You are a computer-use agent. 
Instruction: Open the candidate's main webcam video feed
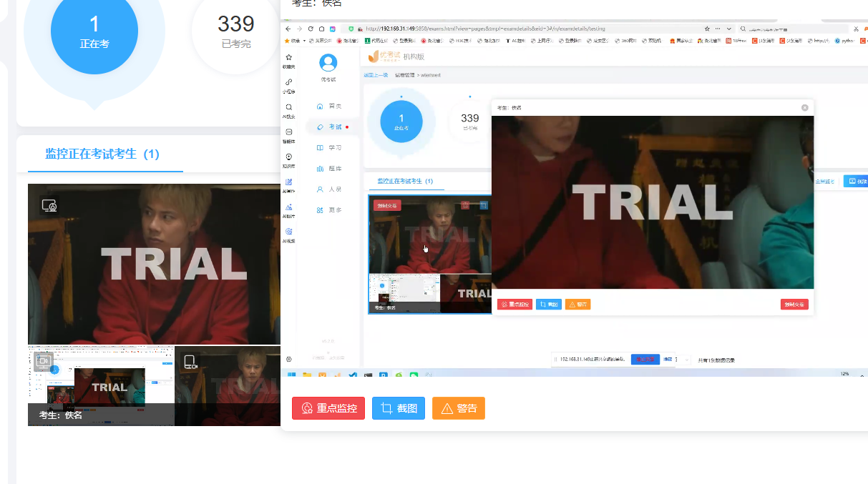(154, 265)
